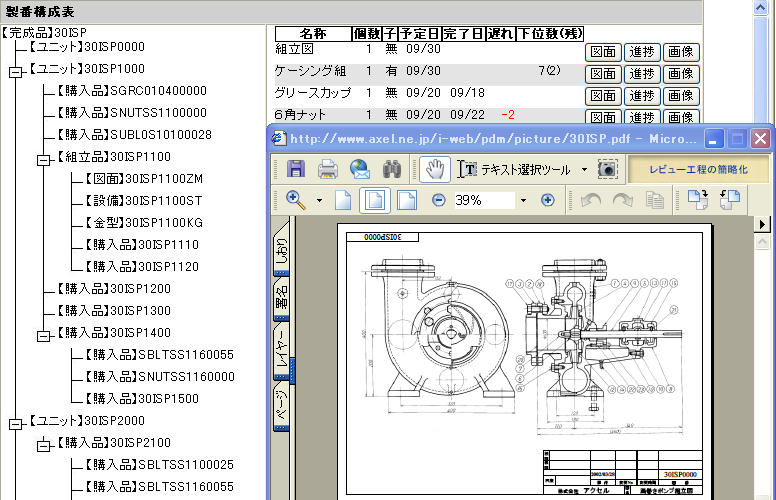The height and width of the screenshot is (500, 776).
Task: Open the しおり bookmarks tab
Action: click(x=281, y=250)
